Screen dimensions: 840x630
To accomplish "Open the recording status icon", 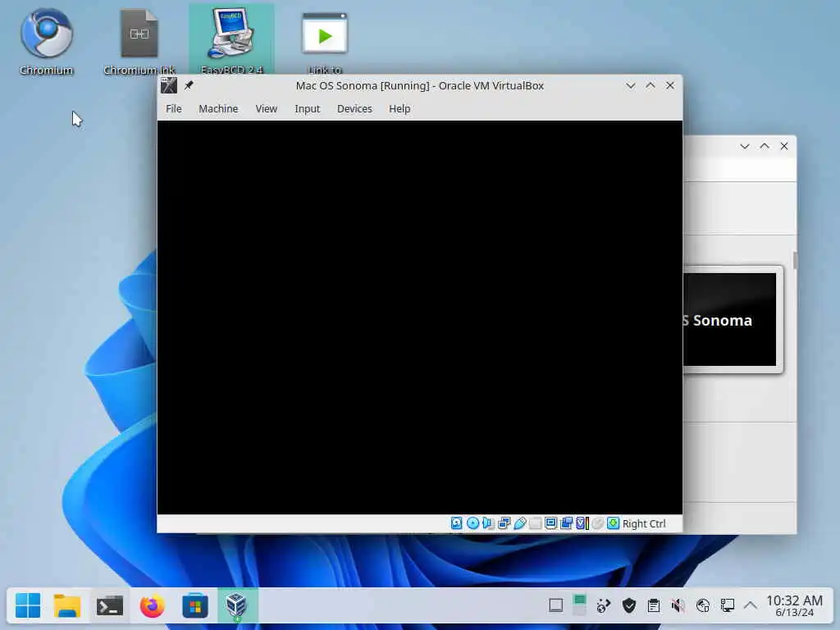I will [x=566, y=523].
